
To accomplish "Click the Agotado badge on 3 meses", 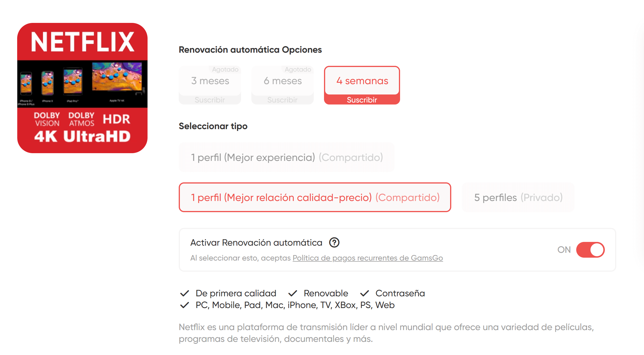I will click(225, 69).
